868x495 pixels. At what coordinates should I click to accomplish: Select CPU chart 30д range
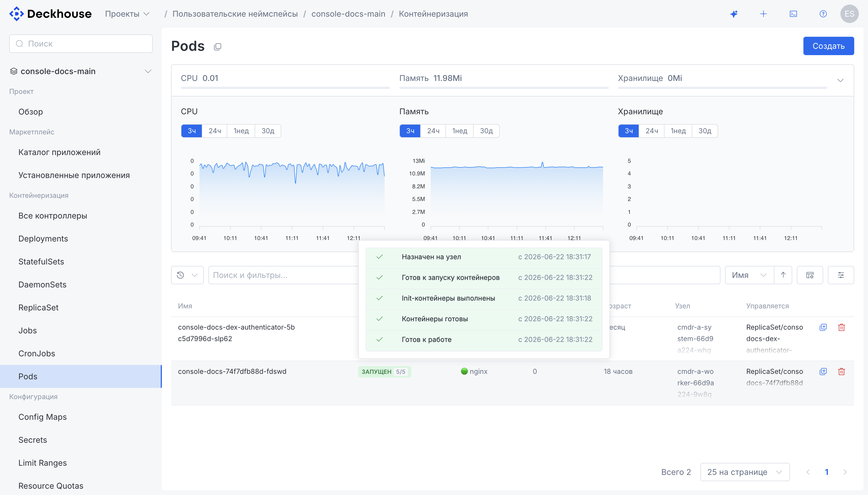pos(268,131)
